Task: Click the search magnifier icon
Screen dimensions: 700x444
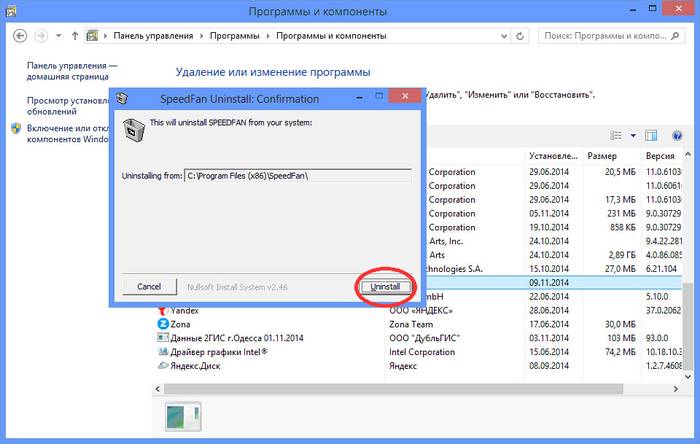Action: tap(675, 36)
